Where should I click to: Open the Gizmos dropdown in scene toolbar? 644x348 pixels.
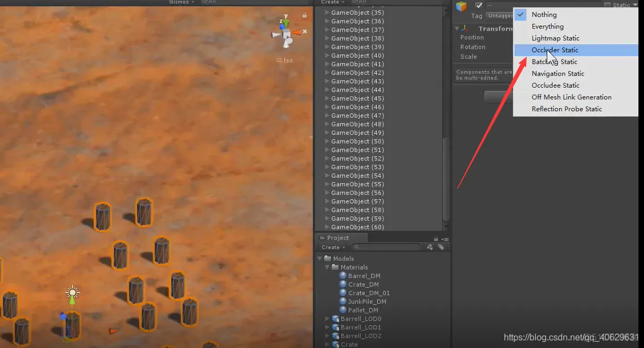click(x=181, y=2)
